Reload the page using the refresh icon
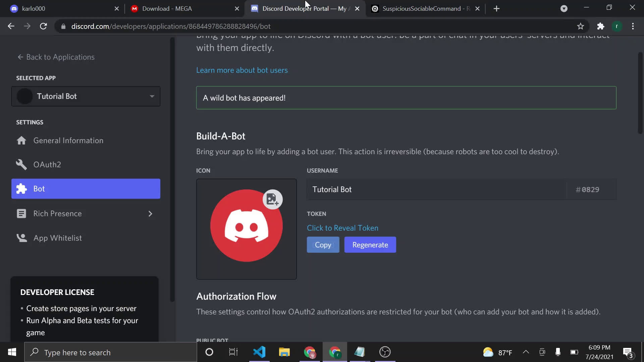 point(43,26)
